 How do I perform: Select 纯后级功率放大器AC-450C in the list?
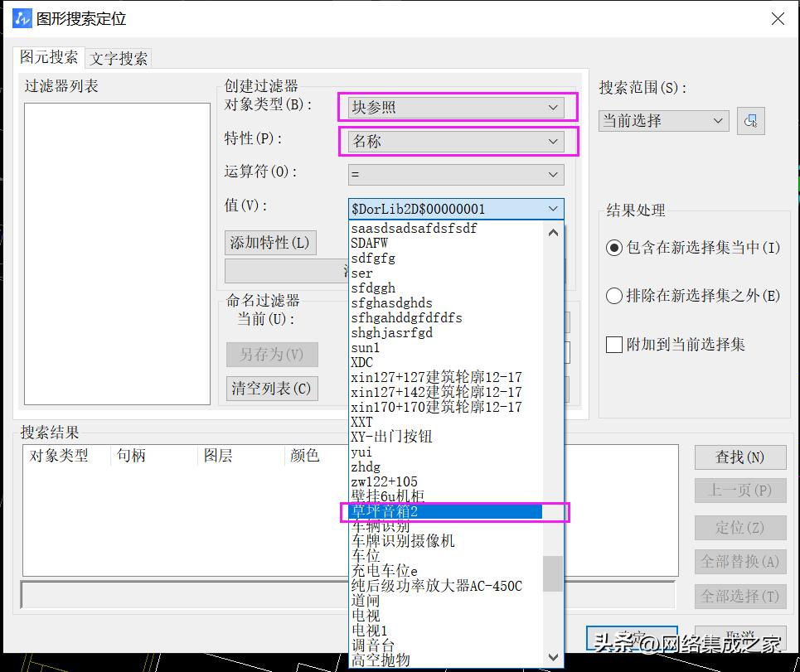447,586
